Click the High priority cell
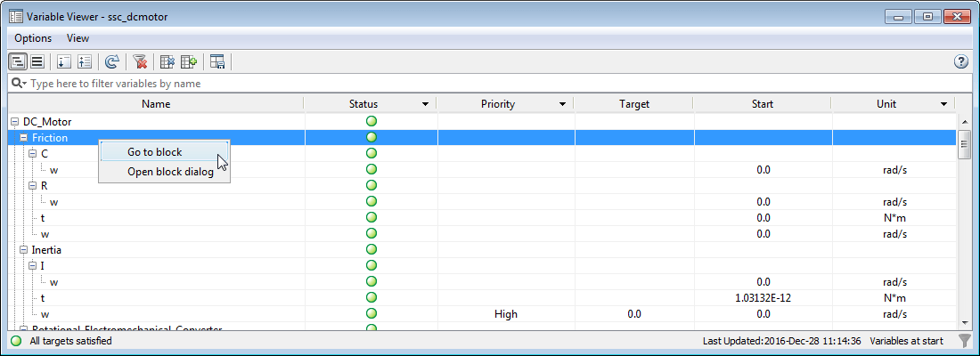The image size is (980, 356). [x=506, y=314]
